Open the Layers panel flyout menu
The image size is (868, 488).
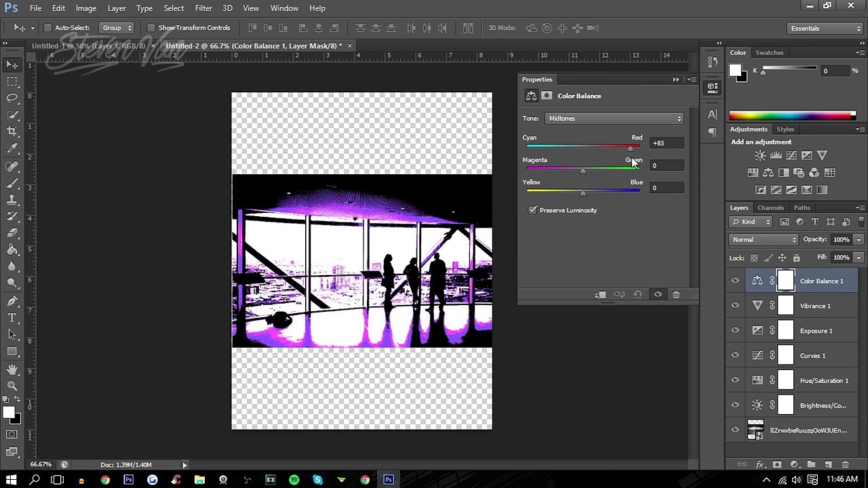[x=860, y=207]
